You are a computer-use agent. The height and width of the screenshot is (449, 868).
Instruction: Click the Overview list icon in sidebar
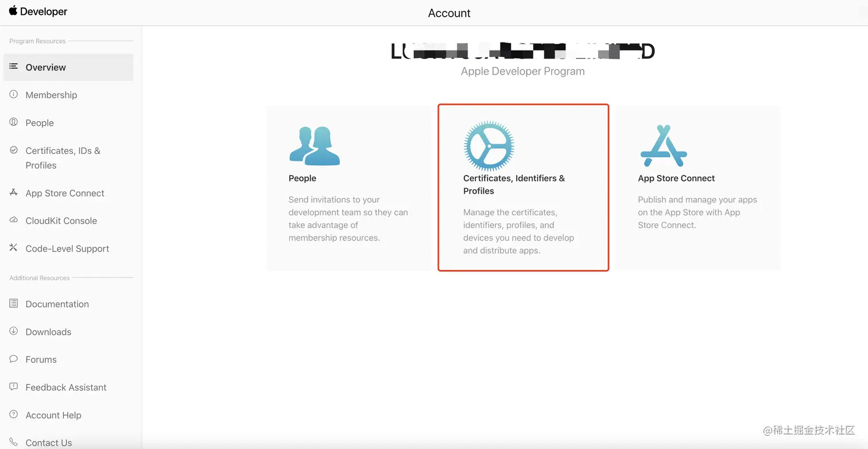click(x=14, y=67)
